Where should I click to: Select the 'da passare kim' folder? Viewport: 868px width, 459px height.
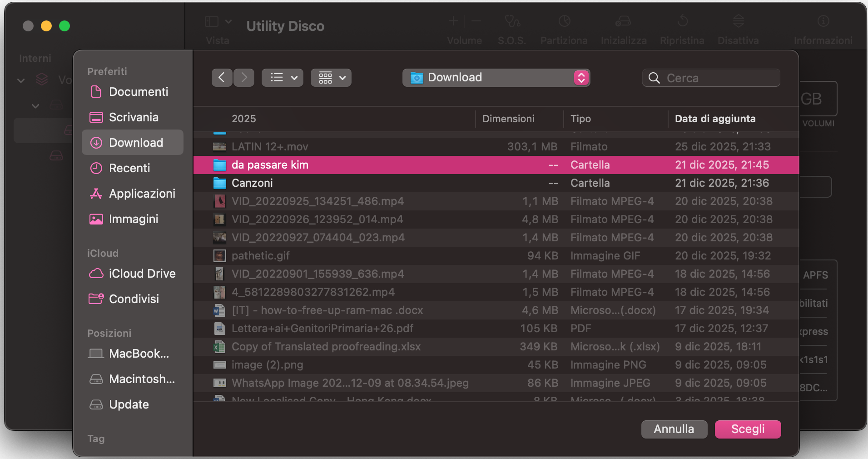pos(496,165)
